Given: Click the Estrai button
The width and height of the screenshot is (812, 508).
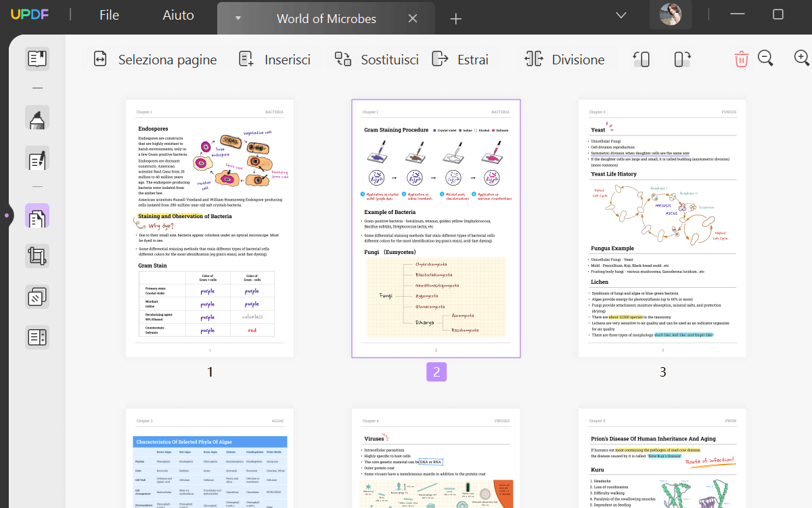Looking at the screenshot, I should click(460, 60).
